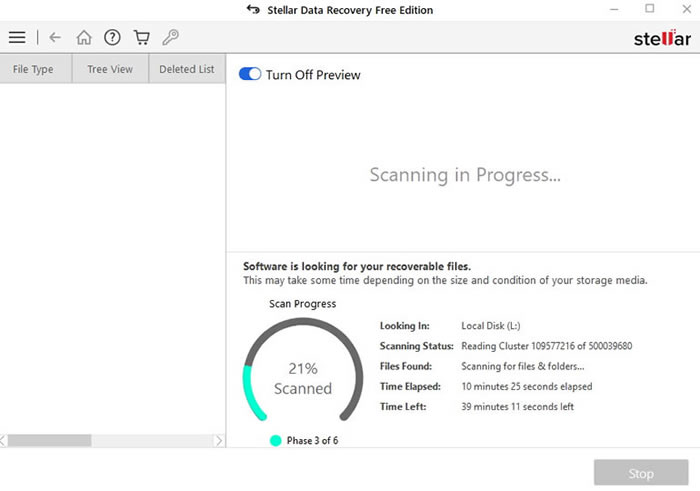Viewport: 700px width, 491px height.
Task: Open the Deleted List tab
Action: [186, 69]
